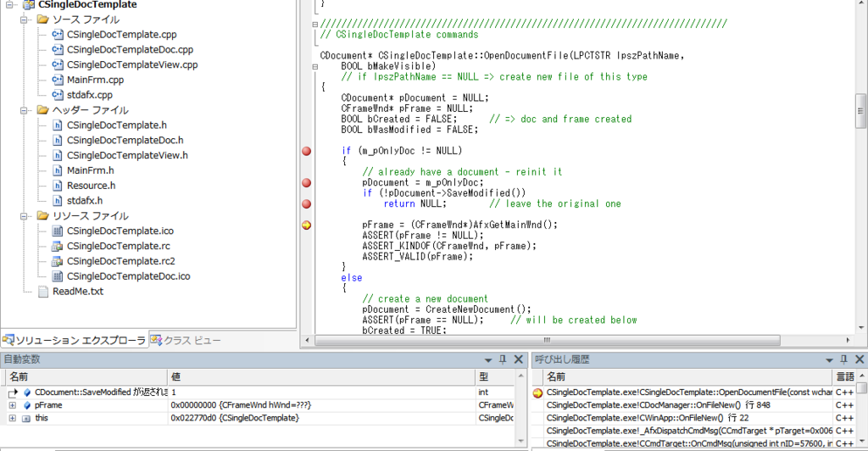Switch to ソリューション エクスプローラ tab
Viewport: 868px width, 451px height.
coord(75,340)
